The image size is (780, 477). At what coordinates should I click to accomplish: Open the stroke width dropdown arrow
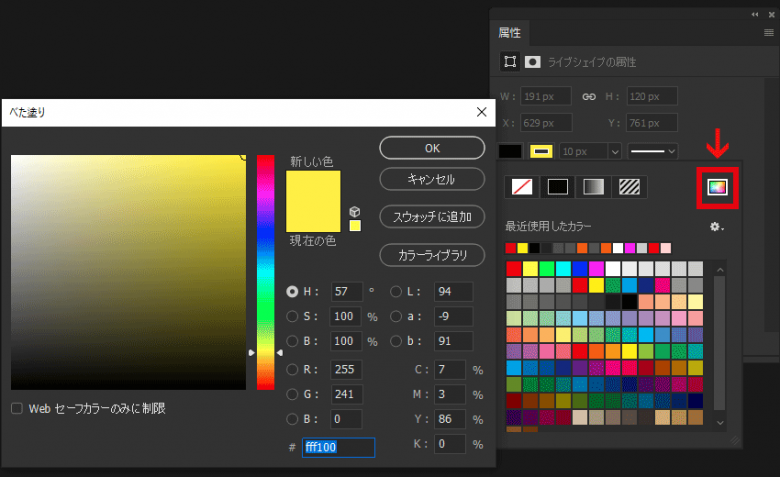coord(615,151)
